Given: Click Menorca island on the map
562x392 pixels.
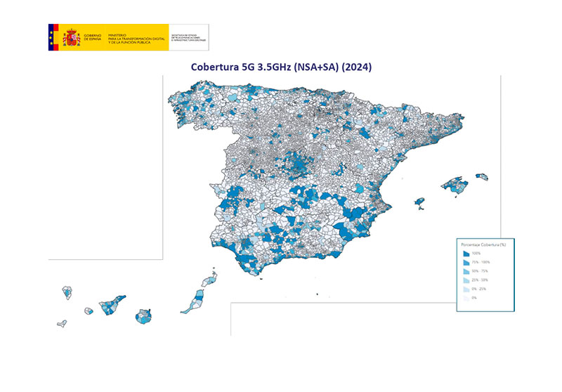Looking at the screenshot, I should click(481, 176).
